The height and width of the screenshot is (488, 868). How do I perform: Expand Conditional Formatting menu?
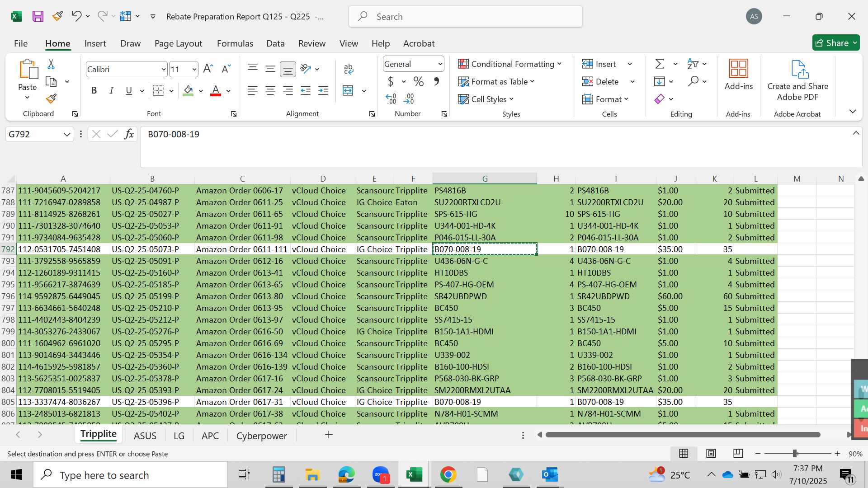click(510, 64)
